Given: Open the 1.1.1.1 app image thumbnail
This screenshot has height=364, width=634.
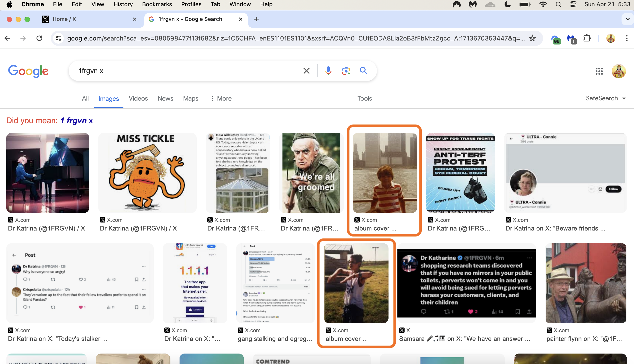Looking at the screenshot, I should (x=195, y=283).
